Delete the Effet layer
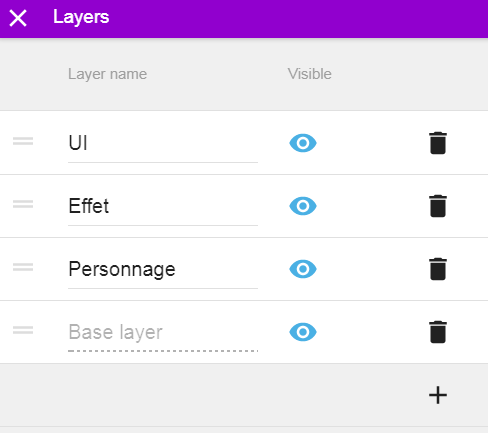 click(x=438, y=206)
